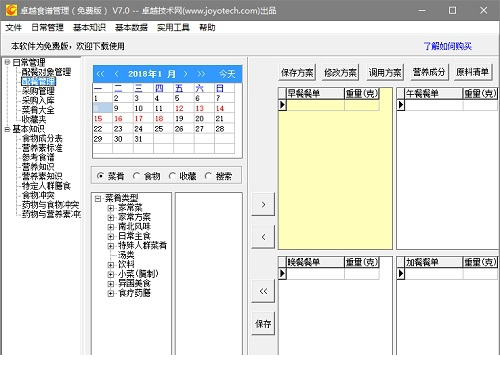Screen dimensions: 500x369
Task: Collapse the 基本知识 tree node
Action: coord(7,129)
